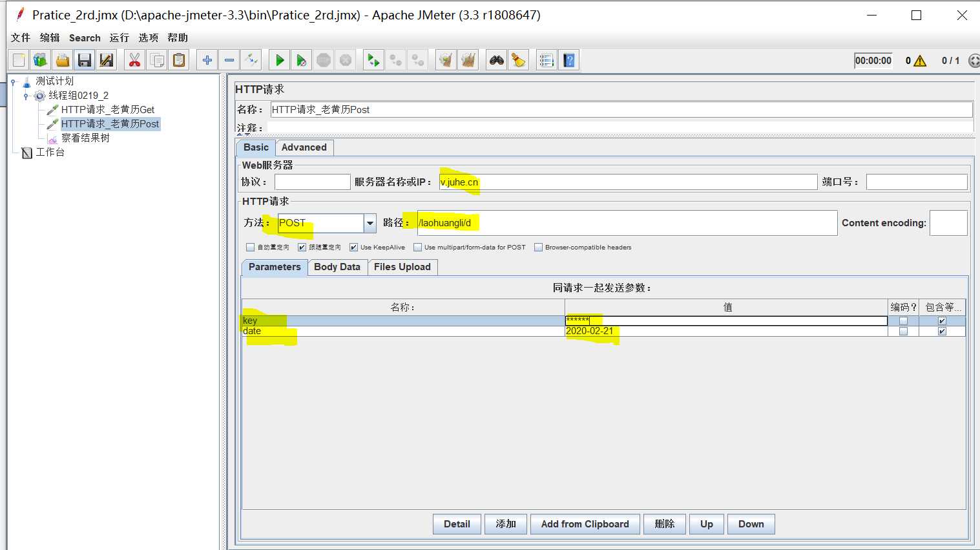Open the Templates icon in toolbar

[41, 60]
